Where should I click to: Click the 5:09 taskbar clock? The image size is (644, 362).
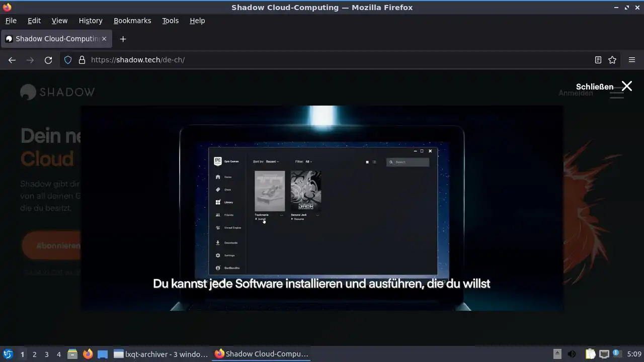click(634, 354)
